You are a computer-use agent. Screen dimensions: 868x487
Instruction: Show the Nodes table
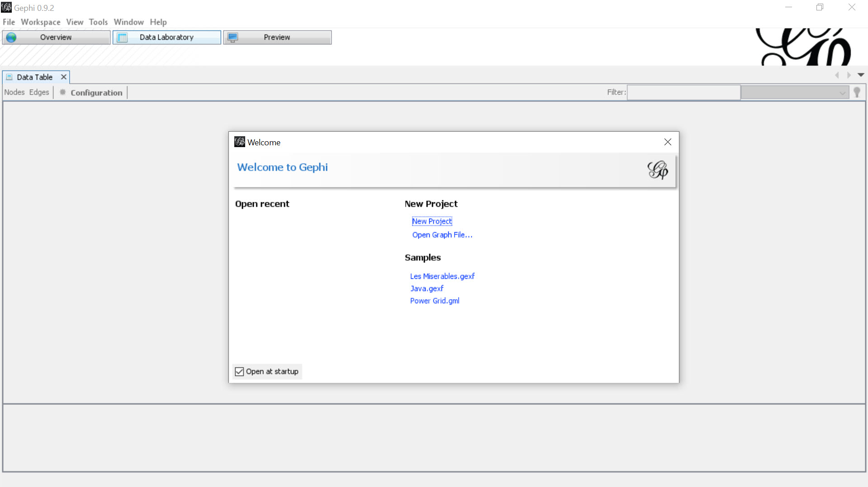(14, 92)
